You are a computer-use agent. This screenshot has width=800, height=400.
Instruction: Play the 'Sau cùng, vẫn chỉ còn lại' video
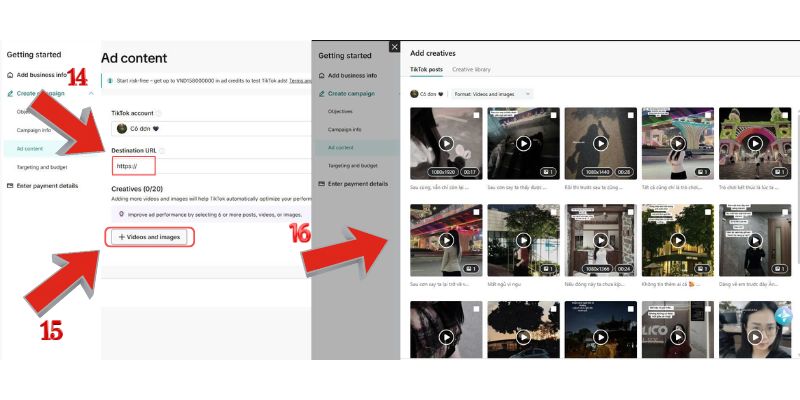pos(446,143)
